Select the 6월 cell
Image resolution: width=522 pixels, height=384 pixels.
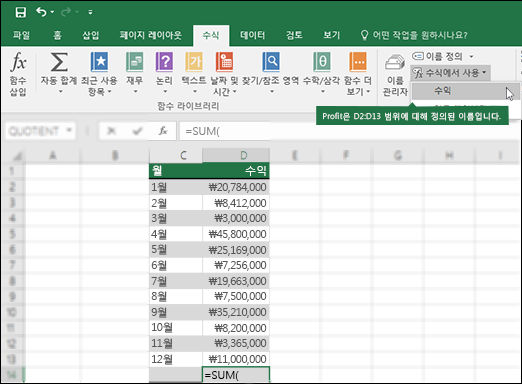pos(176,265)
